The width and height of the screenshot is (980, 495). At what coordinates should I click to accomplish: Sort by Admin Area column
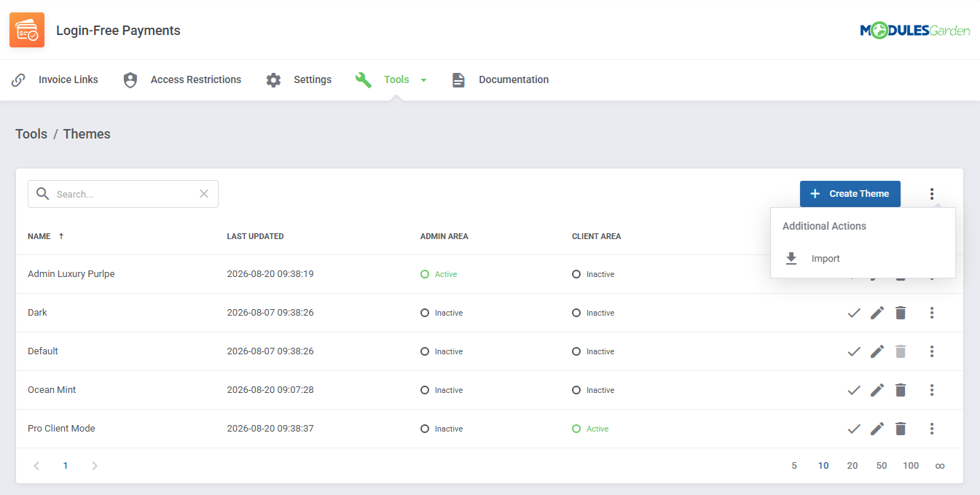444,236
